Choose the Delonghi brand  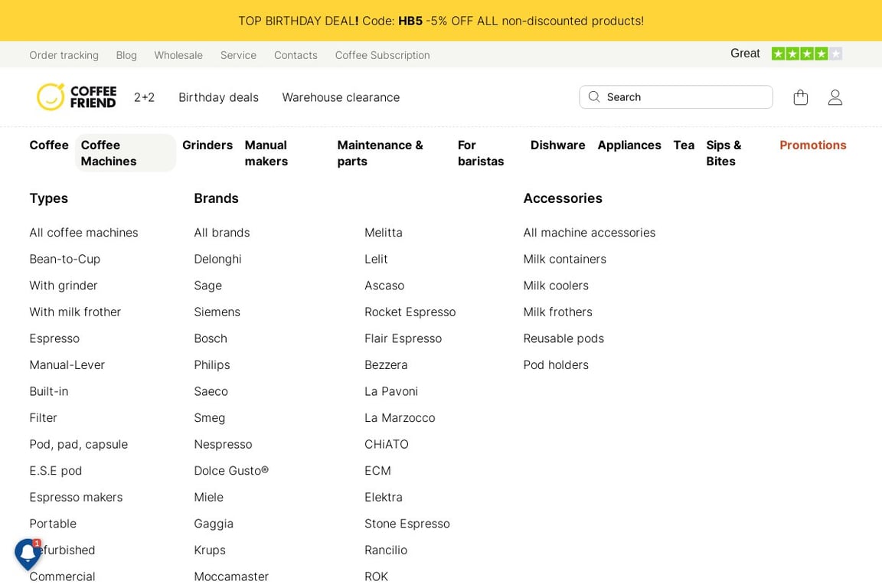click(x=217, y=259)
